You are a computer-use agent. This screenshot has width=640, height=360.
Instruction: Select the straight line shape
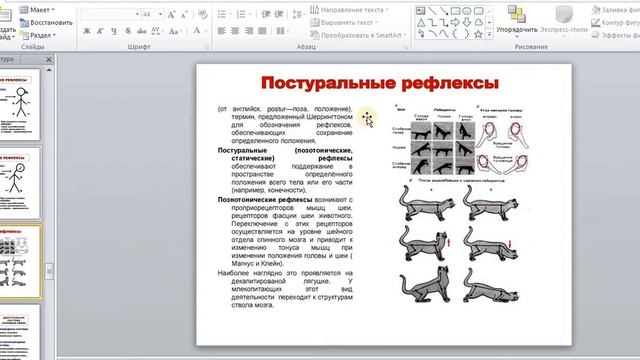(432, 11)
